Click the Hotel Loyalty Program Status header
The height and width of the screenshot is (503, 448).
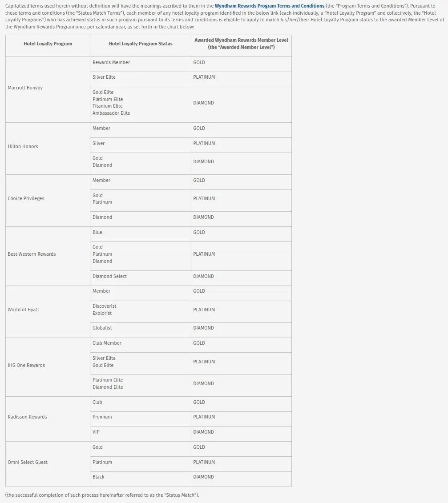pyautogui.click(x=141, y=44)
